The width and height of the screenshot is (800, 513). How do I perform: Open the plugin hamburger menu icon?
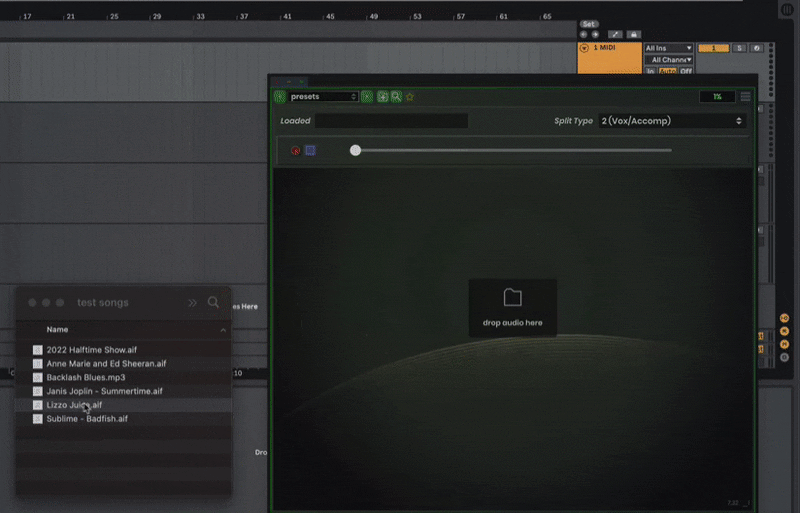coord(745,97)
